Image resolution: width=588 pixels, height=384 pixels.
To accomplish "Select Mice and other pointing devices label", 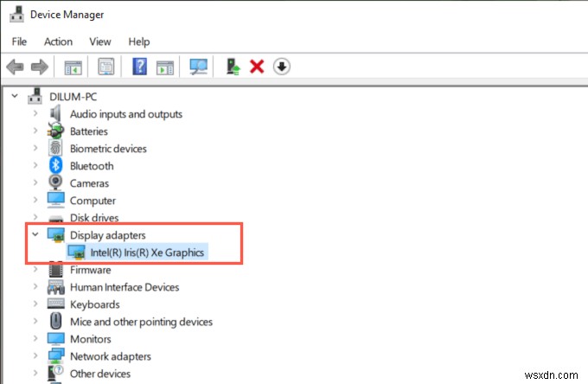I will pos(141,322).
